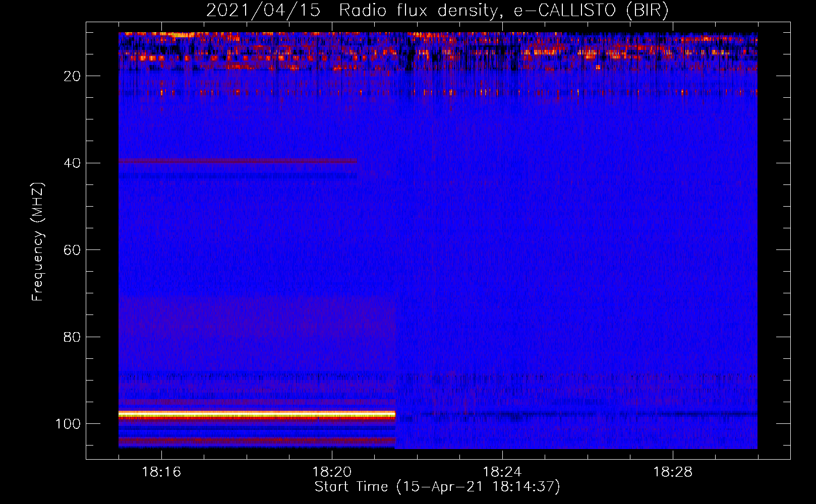Click the red band near 104 MHz
This screenshot has width=816, height=504.
coord(257,440)
